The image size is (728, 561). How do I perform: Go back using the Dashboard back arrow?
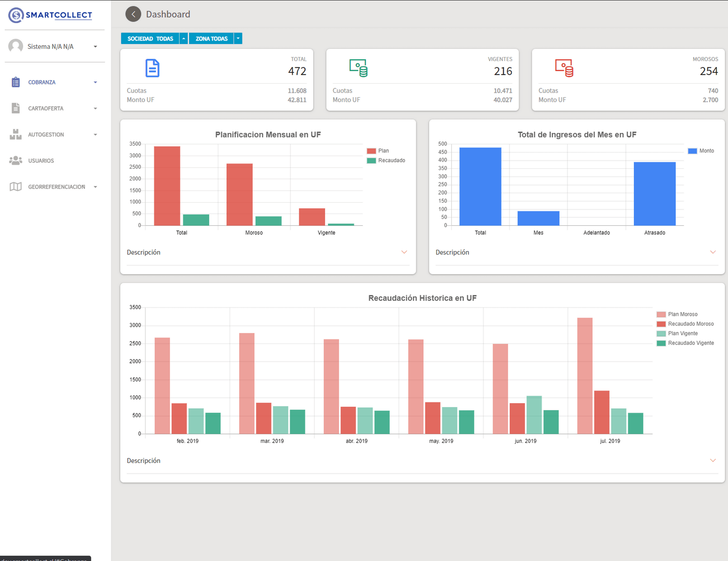[133, 14]
